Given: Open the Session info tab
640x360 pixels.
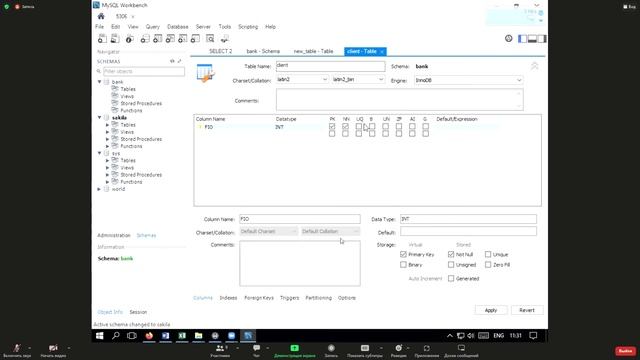Looking at the screenshot, I should (x=138, y=312).
